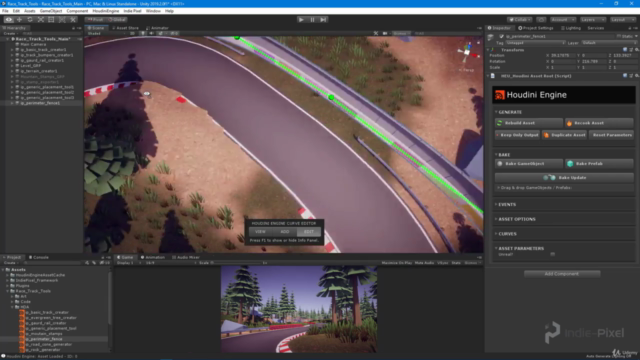This screenshot has height=360, width=640.
Task: Select the Hand view tool
Action: pos(9,20)
